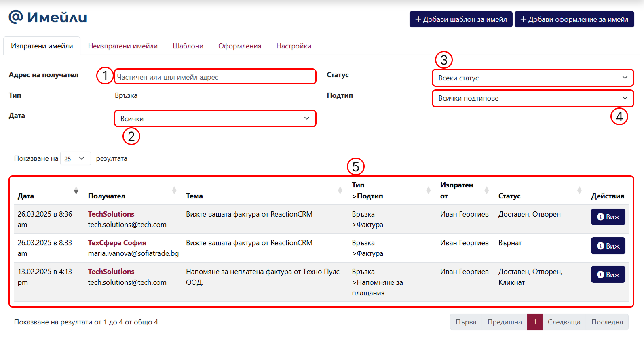The image size is (644, 337).
Task: Sort by Тип > Подтип column sort icon
Action: (429, 190)
